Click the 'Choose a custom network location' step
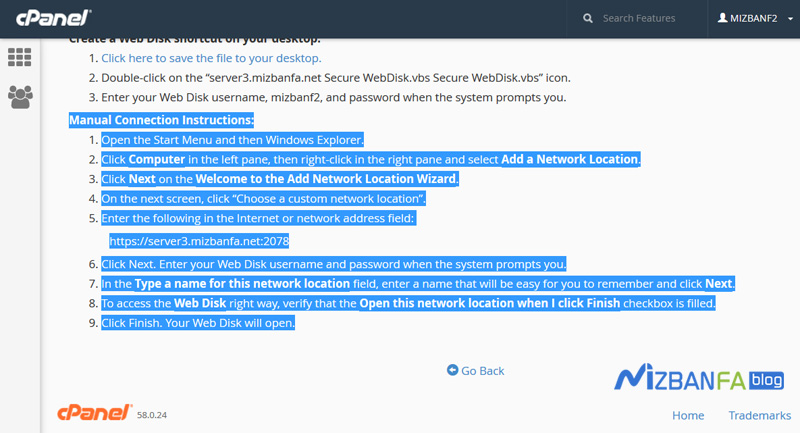 coord(263,199)
